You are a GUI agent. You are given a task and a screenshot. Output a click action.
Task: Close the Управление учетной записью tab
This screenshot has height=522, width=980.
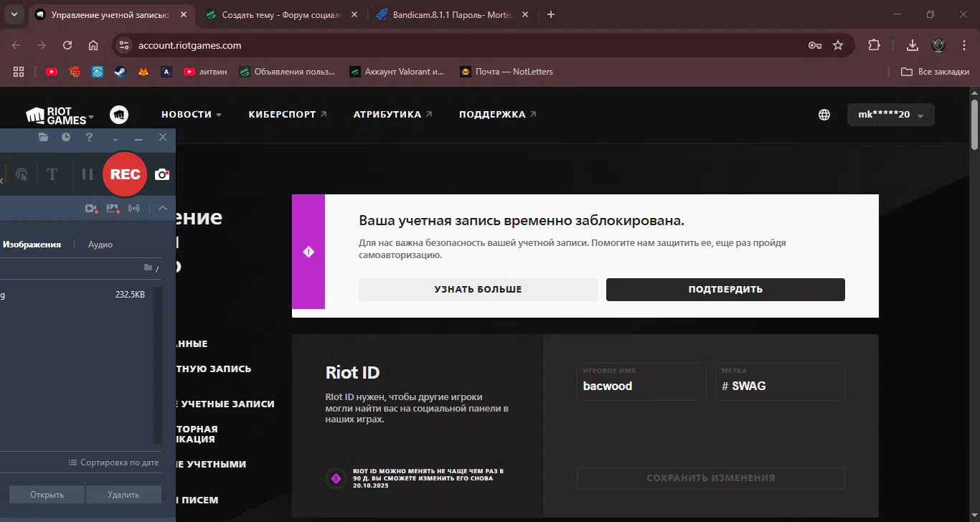tap(182, 14)
